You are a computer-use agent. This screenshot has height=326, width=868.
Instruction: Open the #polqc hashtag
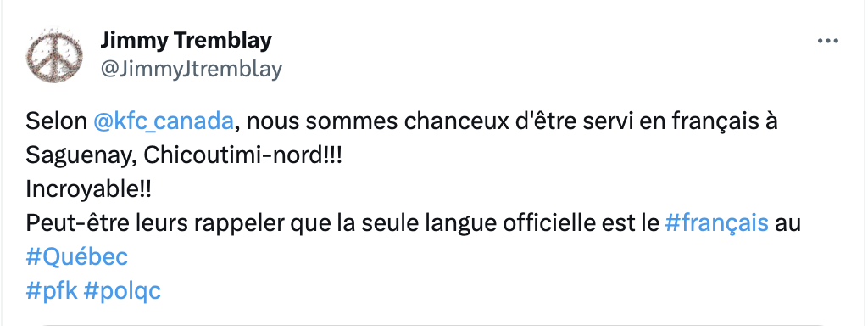point(122,292)
